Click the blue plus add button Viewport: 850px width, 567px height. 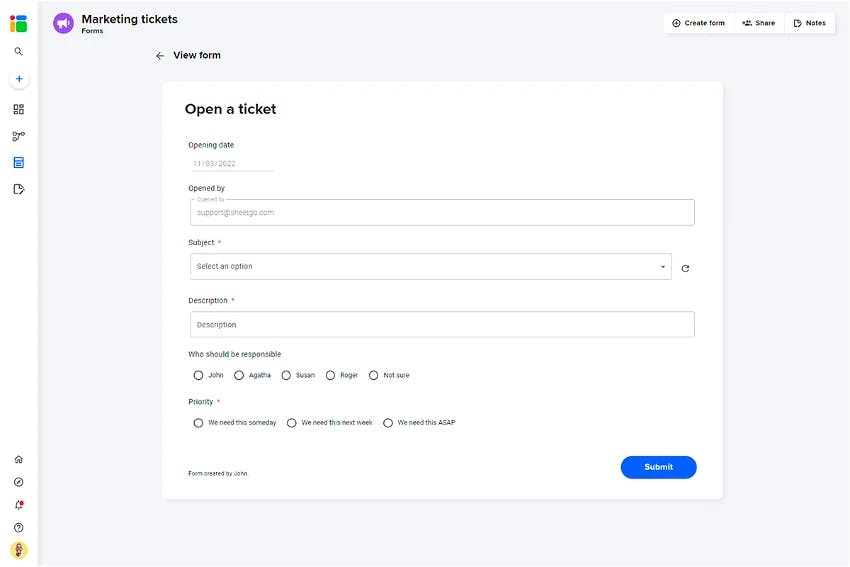19,79
